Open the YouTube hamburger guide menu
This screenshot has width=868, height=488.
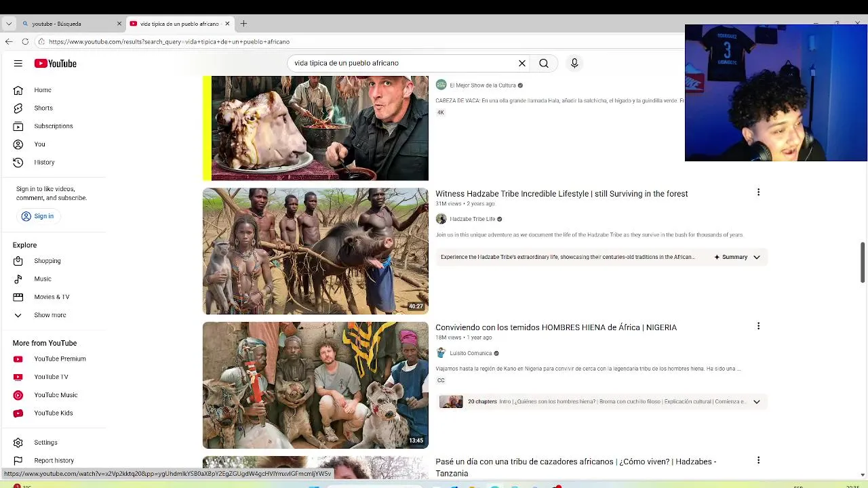click(x=18, y=63)
